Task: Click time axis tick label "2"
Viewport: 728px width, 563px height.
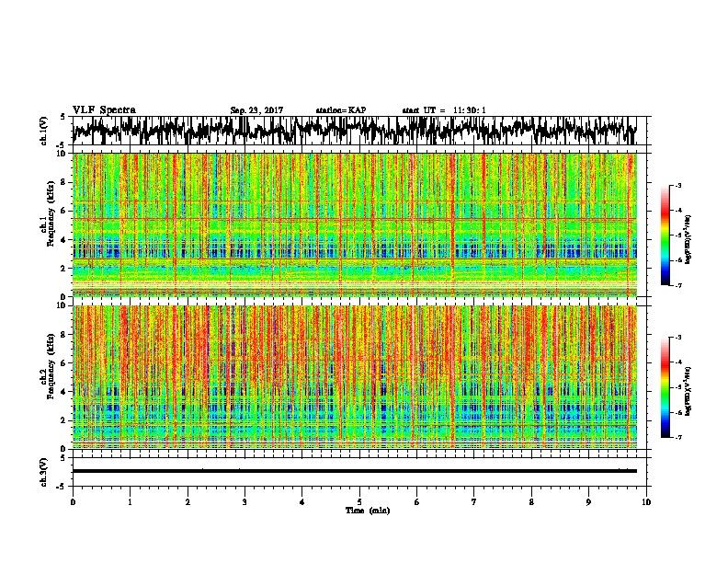Action: pyautogui.click(x=188, y=502)
